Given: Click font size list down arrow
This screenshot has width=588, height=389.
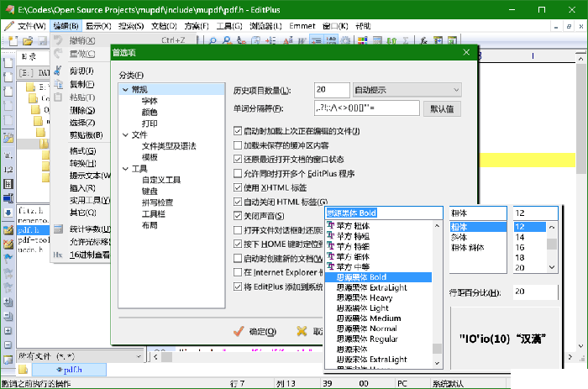Looking at the screenshot, I should (551, 267).
